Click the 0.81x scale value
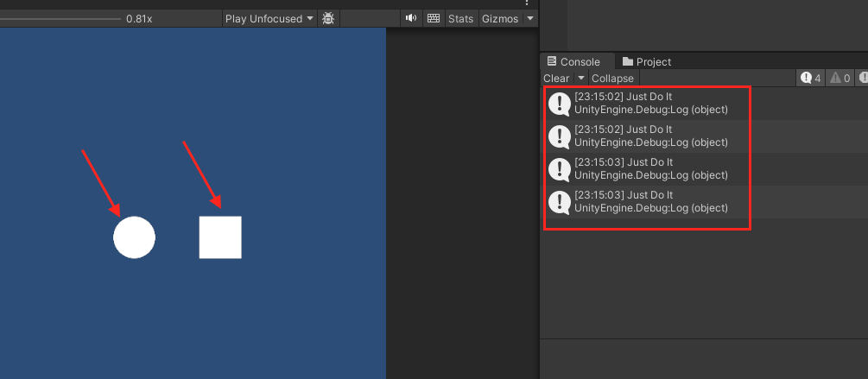Image resolution: width=868 pixels, height=379 pixels. (x=139, y=19)
